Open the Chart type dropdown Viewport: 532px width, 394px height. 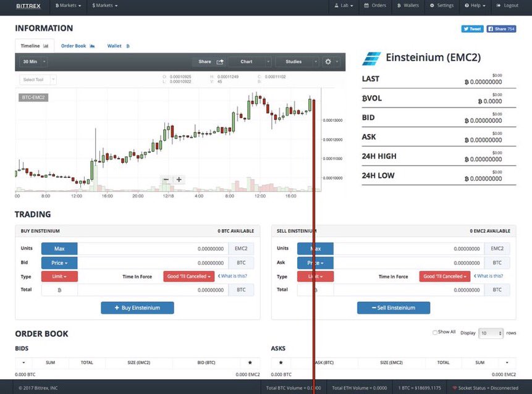click(x=250, y=62)
